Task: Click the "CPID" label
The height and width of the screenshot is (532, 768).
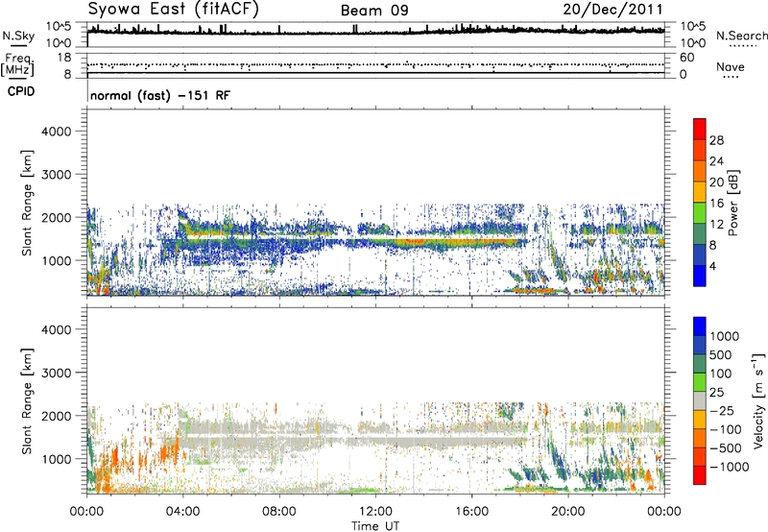Action: point(21,91)
